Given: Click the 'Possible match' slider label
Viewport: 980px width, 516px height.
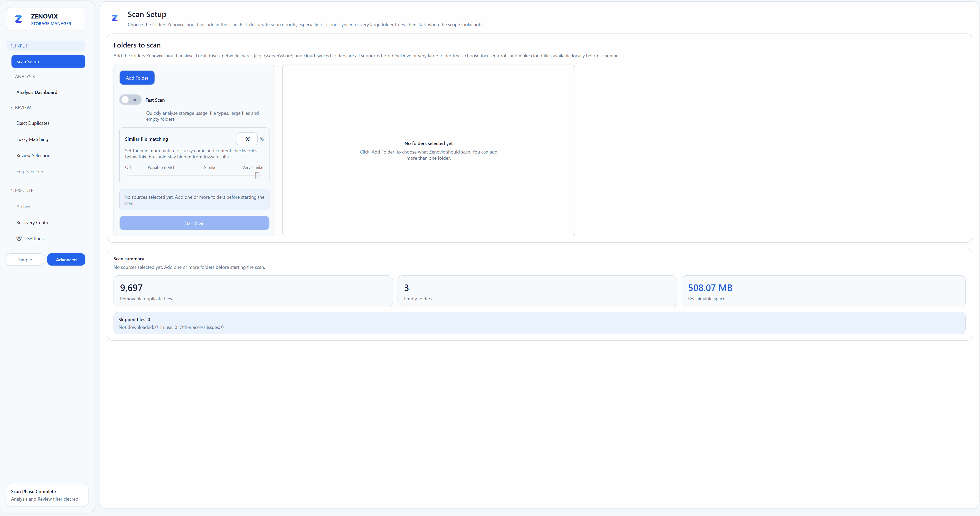Looking at the screenshot, I should tap(162, 167).
